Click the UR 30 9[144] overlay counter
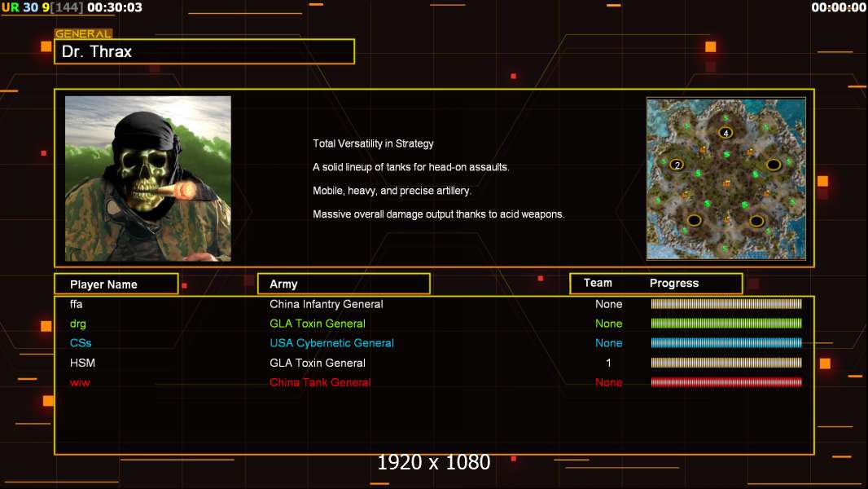868x489 pixels. coord(42,7)
